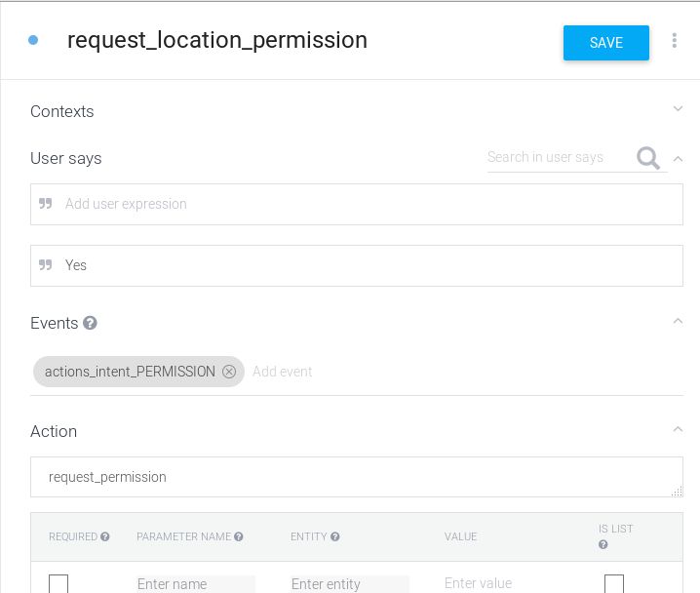This screenshot has height=593, width=700.
Task: Check the Required parameter checkbox
Action: pyautogui.click(x=58, y=583)
